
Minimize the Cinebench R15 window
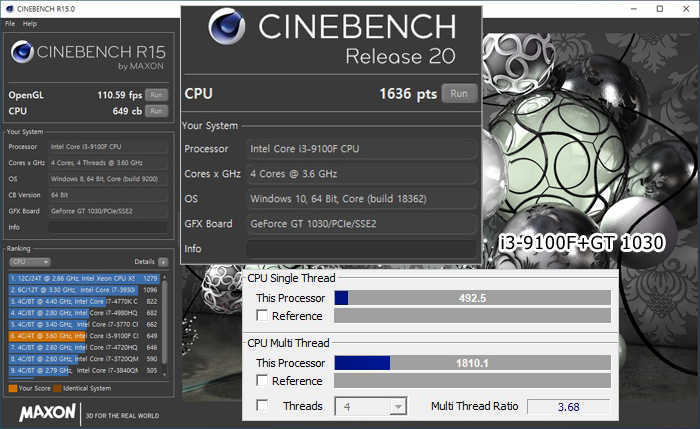coord(633,8)
